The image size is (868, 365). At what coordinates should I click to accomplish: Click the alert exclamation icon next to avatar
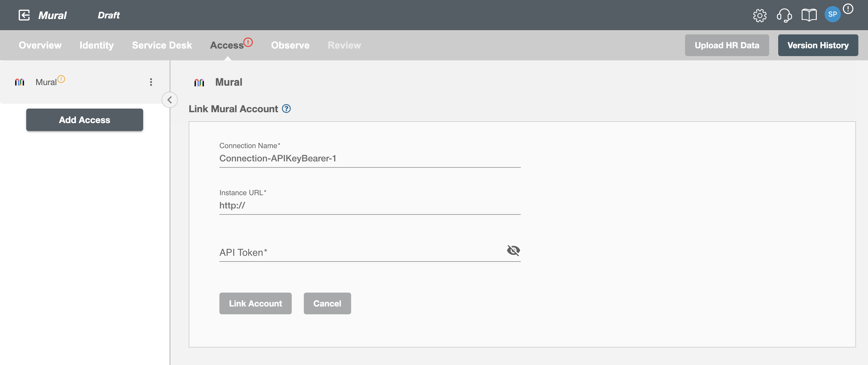click(x=848, y=9)
